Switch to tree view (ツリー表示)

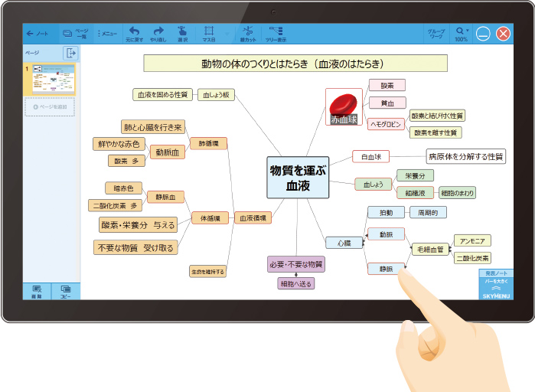[276, 31]
